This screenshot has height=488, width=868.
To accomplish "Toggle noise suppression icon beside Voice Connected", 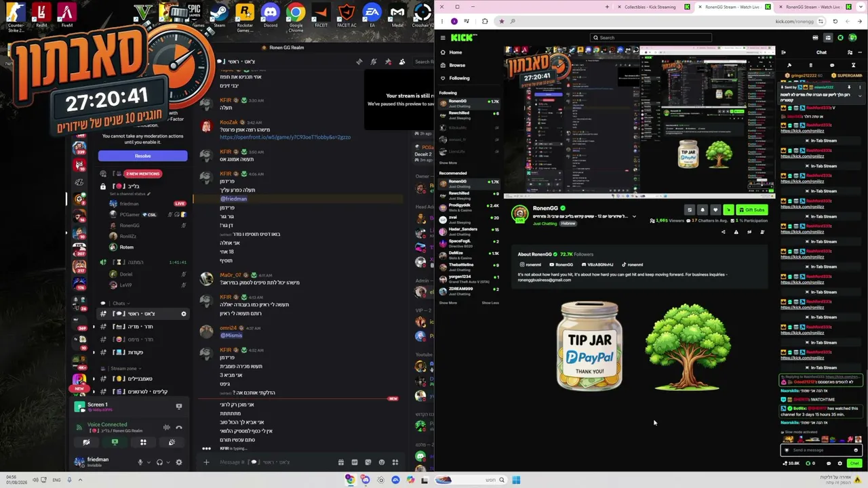I will 167,428.
